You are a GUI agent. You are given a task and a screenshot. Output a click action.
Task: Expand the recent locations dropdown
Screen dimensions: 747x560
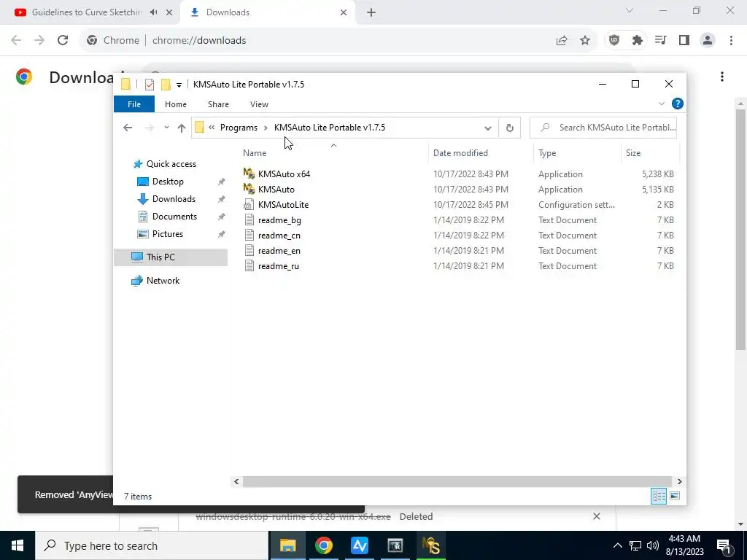166,128
